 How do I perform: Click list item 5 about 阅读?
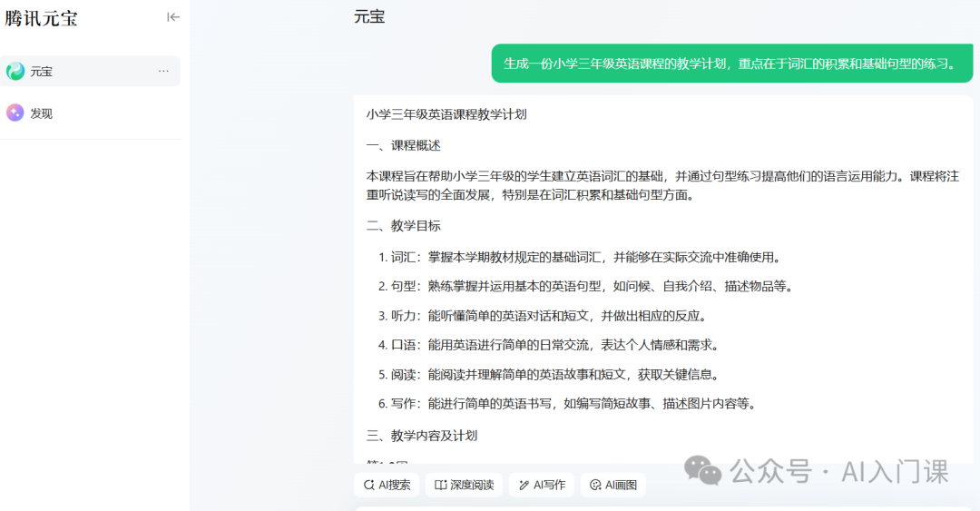point(549,375)
